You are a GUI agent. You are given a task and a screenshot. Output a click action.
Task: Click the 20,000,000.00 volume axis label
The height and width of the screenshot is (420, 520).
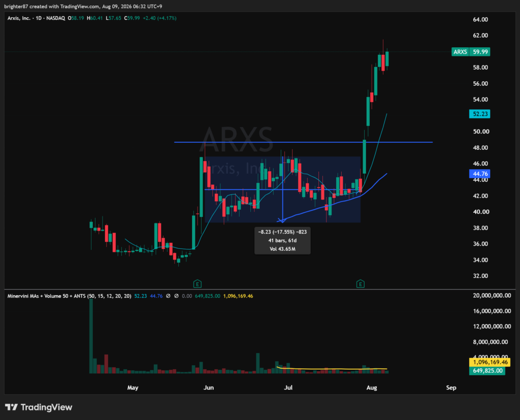(x=492, y=296)
